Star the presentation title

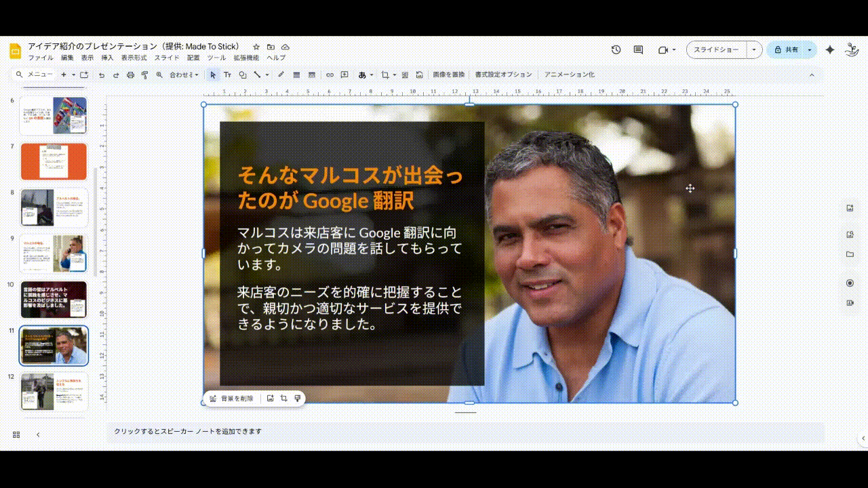[256, 47]
